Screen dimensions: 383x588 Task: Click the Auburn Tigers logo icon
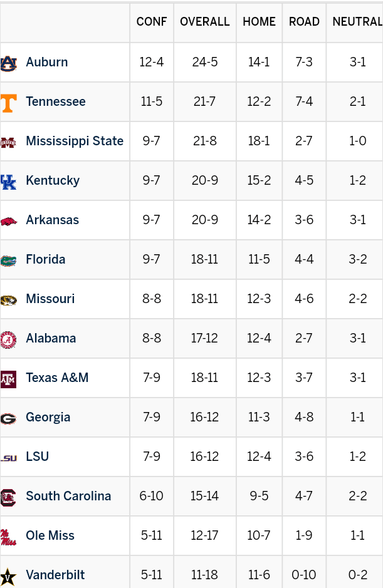(x=9, y=63)
